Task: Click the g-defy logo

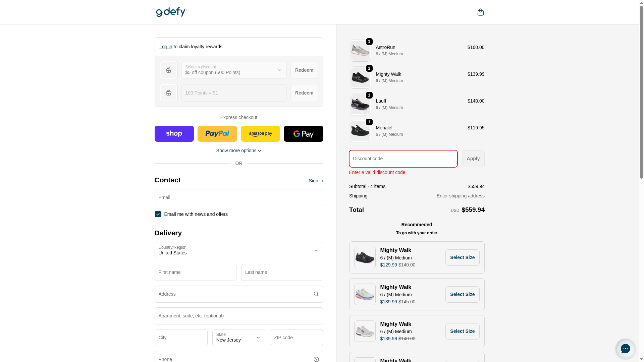Action: 171,12
